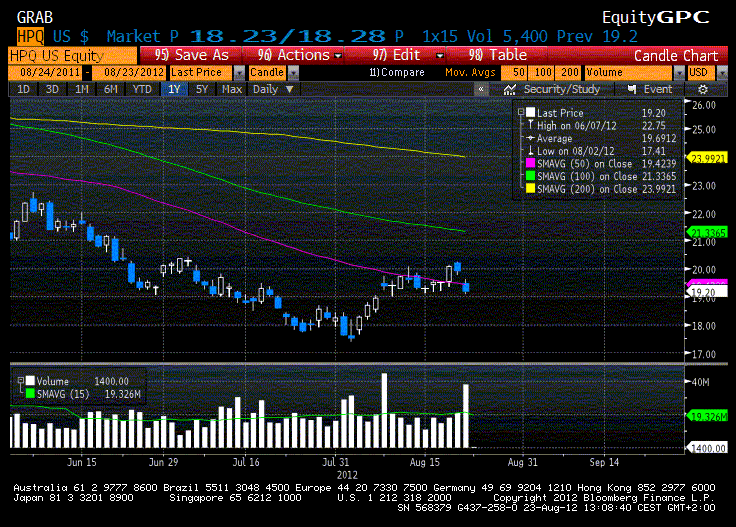The height and width of the screenshot is (527, 736).
Task: Click the green 21.3365 axis price tag
Action: 707,233
